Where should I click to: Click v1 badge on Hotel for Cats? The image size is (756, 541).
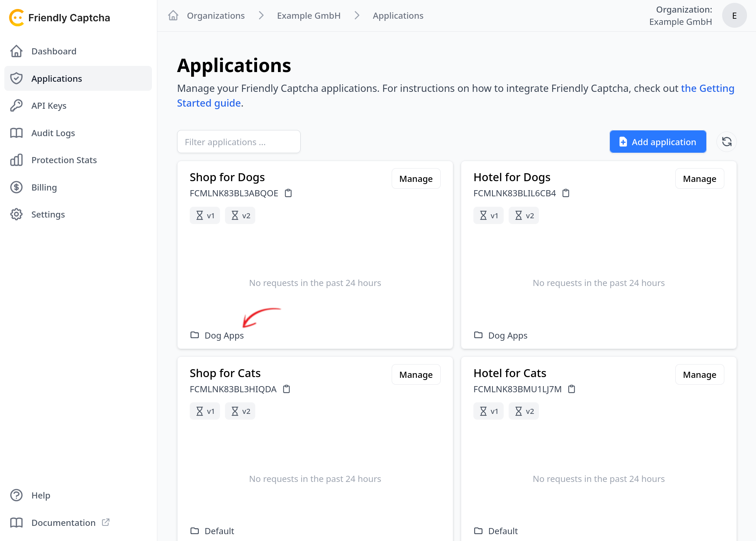[x=489, y=411]
